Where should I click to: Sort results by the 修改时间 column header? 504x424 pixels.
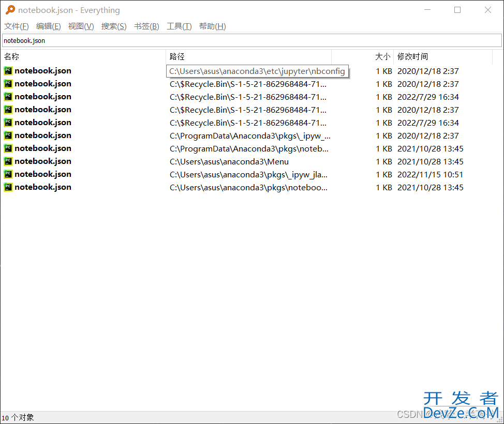(x=443, y=56)
